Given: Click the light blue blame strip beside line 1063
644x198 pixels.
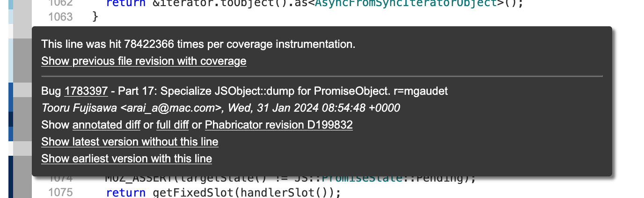Looking at the screenshot, I should coord(10,17).
